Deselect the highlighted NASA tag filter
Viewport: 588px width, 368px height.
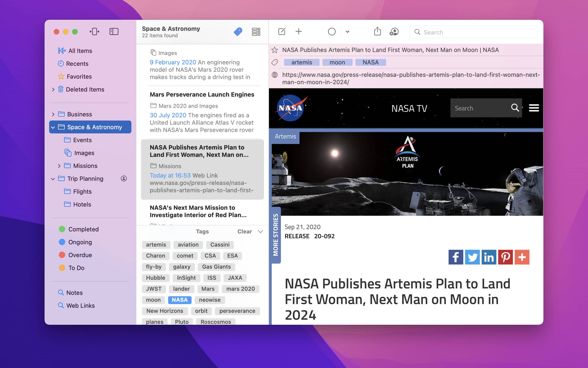180,300
